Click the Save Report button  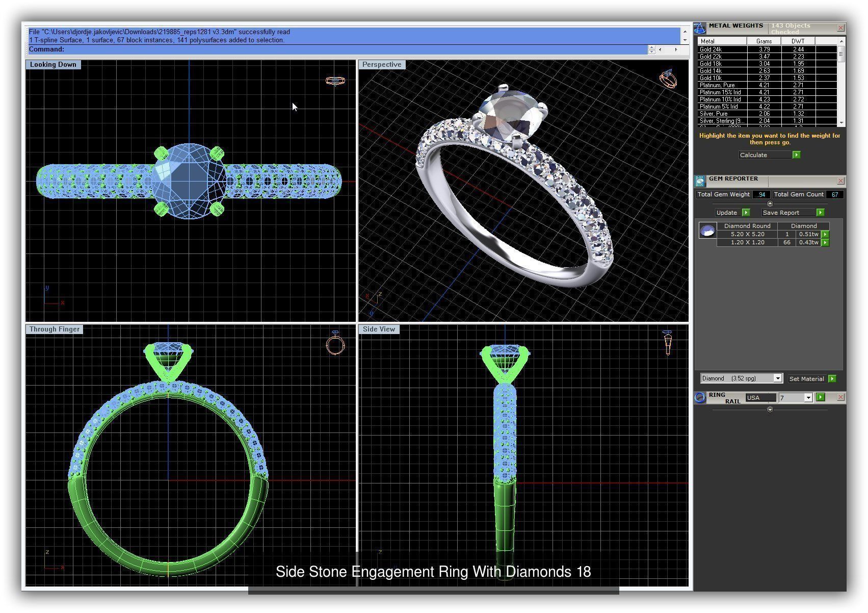(787, 213)
